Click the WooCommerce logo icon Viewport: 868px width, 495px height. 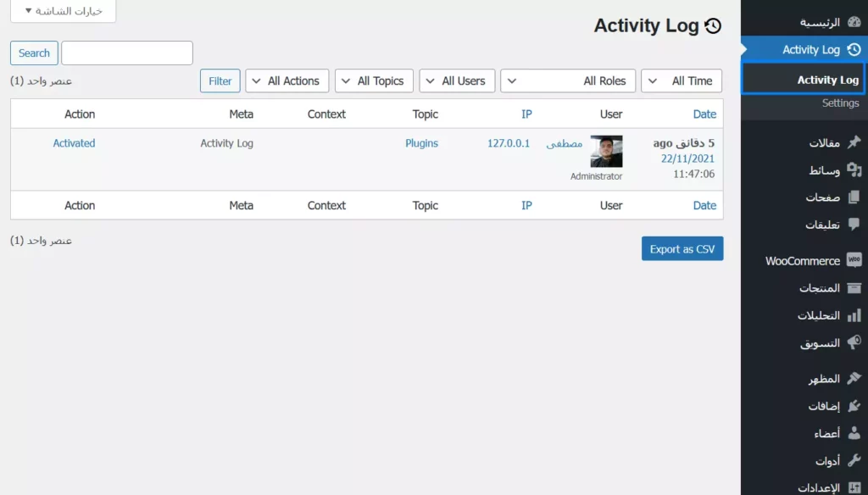[x=854, y=259]
